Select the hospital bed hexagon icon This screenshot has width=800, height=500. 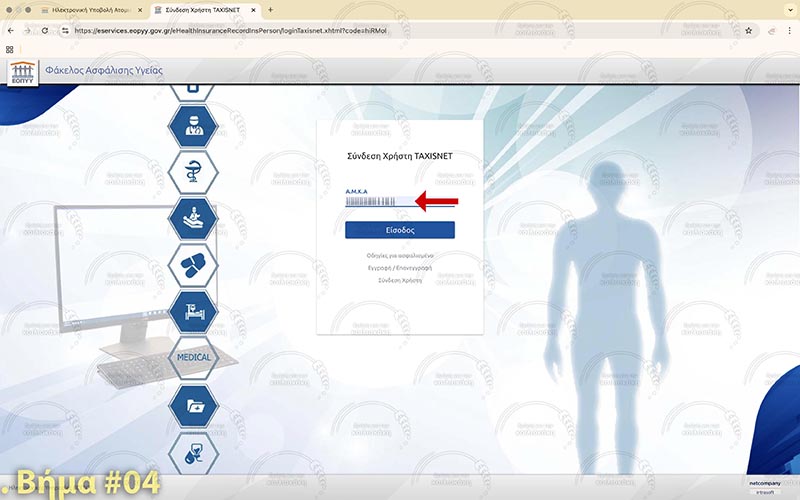(x=193, y=311)
